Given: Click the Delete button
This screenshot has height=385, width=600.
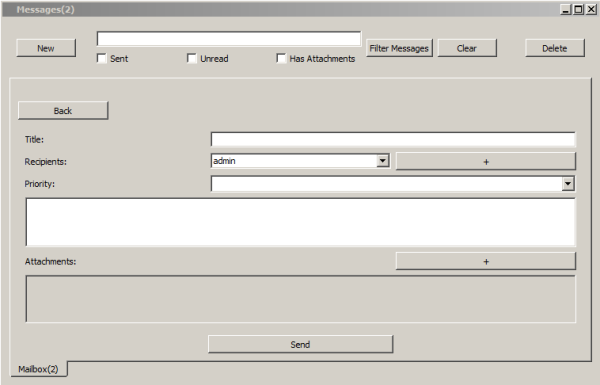Looking at the screenshot, I should [x=555, y=48].
